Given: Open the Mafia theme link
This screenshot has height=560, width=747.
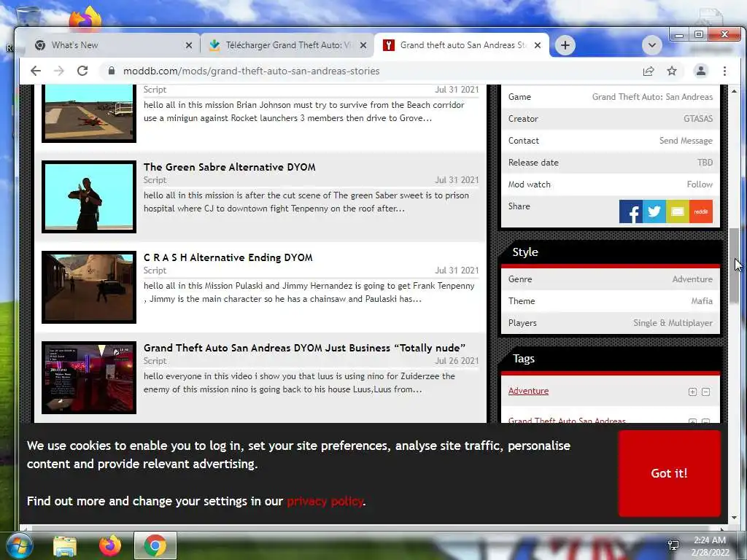Looking at the screenshot, I should pos(702,301).
